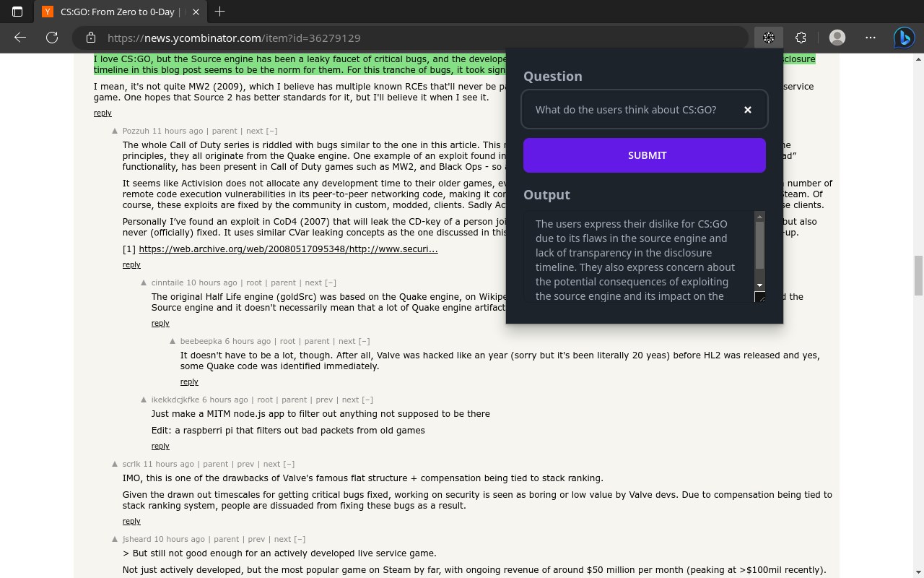Viewport: 924px width, 578px height.
Task: Collapse scrlk's comment thread
Action: point(289,464)
